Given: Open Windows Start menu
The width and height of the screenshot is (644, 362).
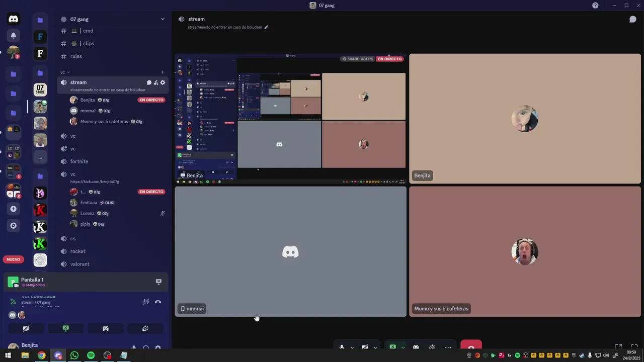Looking at the screenshot, I should 8,355.
